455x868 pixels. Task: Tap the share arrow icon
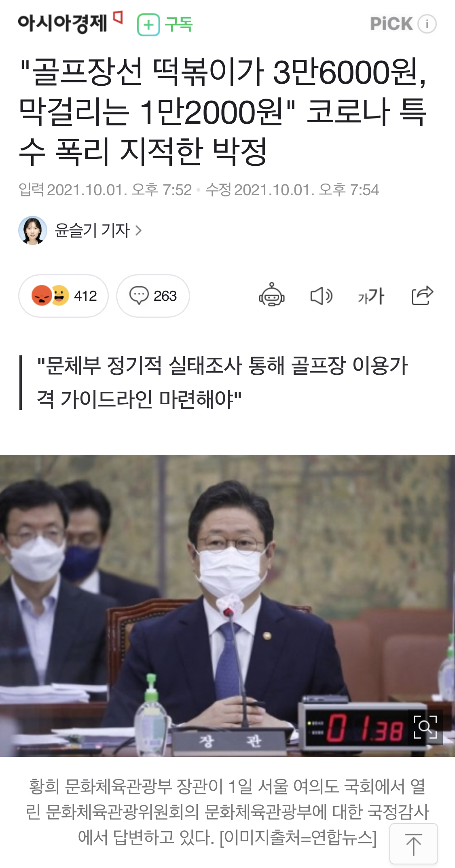(422, 295)
